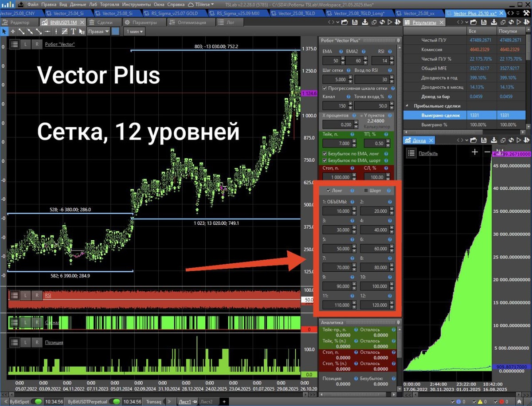Open legend menu of the Vector robot pane
The height and width of the screenshot is (406, 532).
pos(15,44)
